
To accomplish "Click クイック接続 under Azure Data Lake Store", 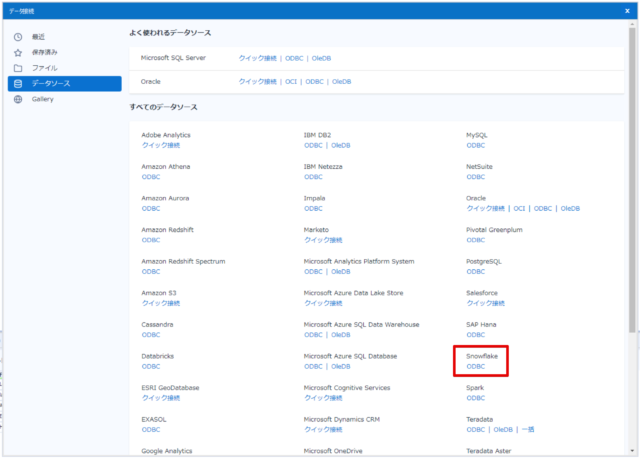I will (323, 303).
